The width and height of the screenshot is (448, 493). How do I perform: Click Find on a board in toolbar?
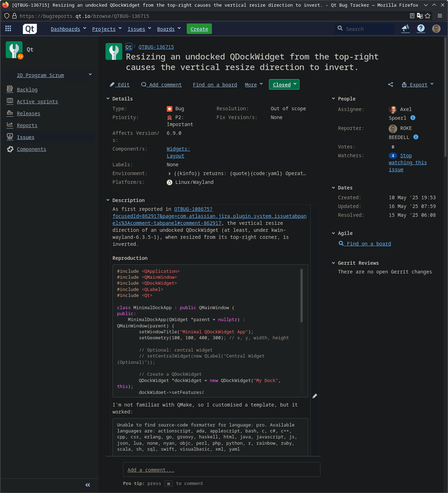click(215, 84)
